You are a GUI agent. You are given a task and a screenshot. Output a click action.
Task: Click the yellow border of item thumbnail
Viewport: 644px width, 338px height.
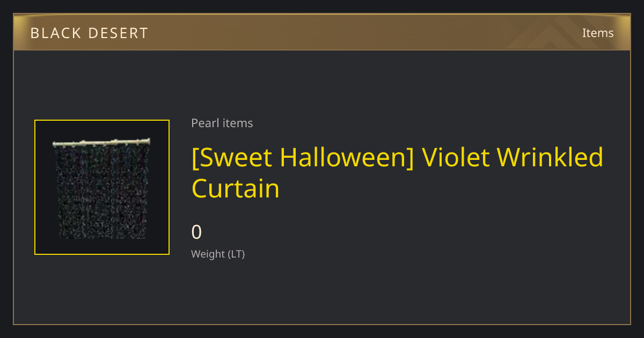(x=35, y=187)
